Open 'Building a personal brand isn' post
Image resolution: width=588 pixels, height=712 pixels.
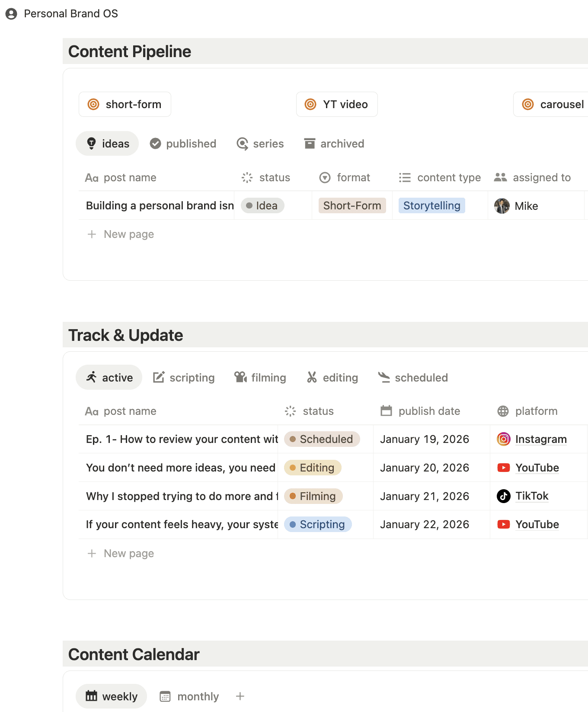[160, 205]
